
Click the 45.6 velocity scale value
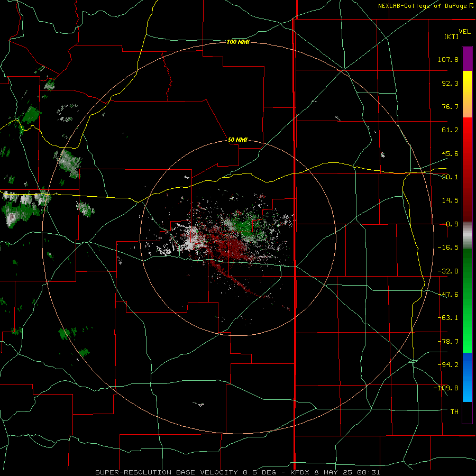pos(450,153)
